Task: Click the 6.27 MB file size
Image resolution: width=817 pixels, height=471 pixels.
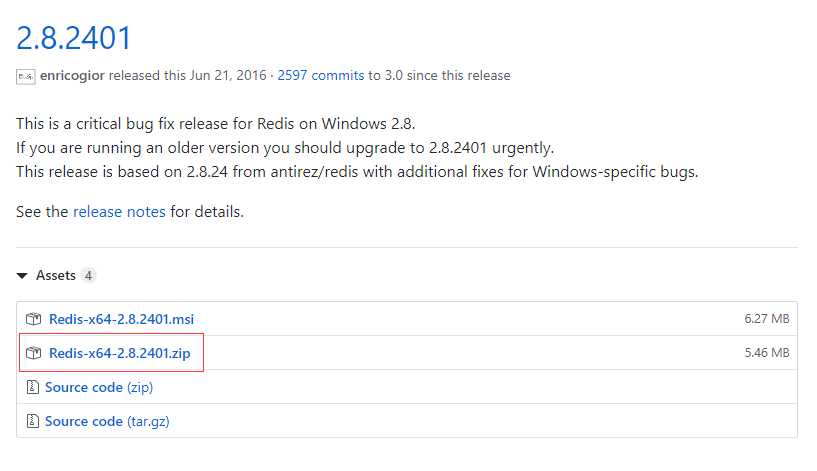Action: [x=766, y=319]
